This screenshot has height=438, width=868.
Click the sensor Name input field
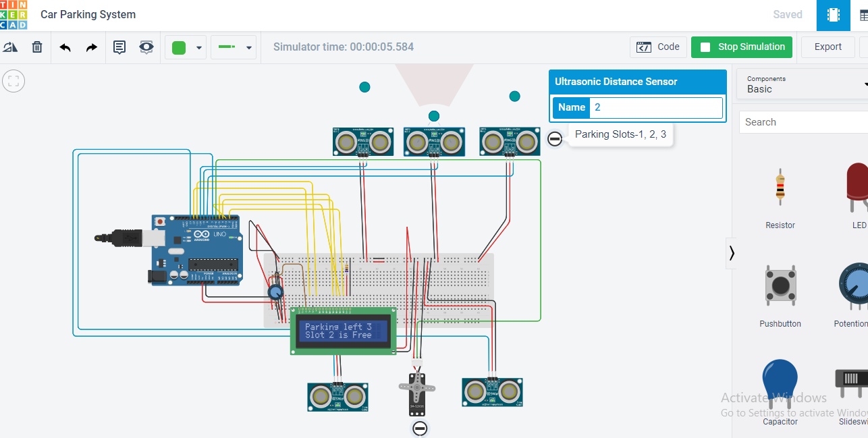656,107
